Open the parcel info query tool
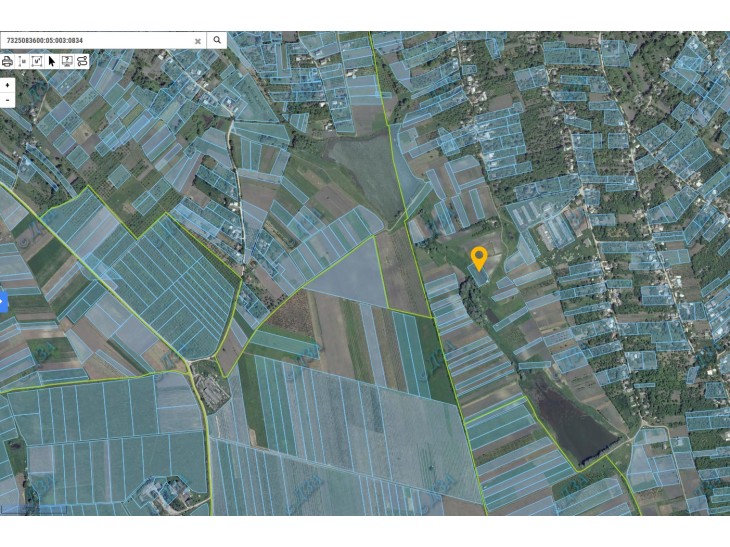 67,61
